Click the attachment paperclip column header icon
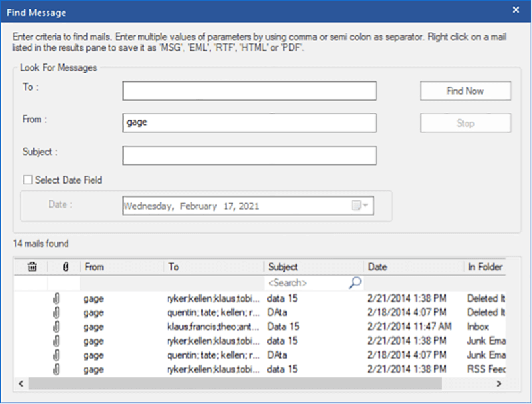The image size is (532, 404). [x=64, y=267]
